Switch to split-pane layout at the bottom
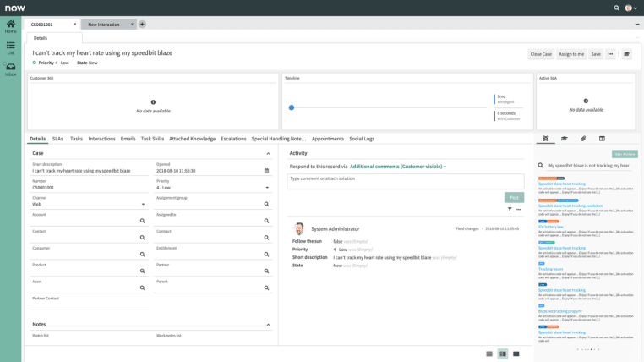The width and height of the screenshot is (644, 362). (502, 354)
